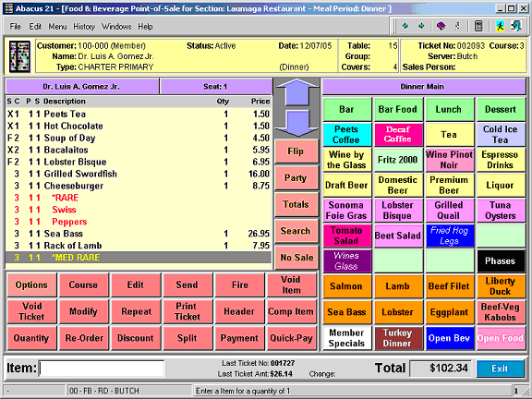Click the black Phases button
The image size is (532, 399).
click(501, 260)
